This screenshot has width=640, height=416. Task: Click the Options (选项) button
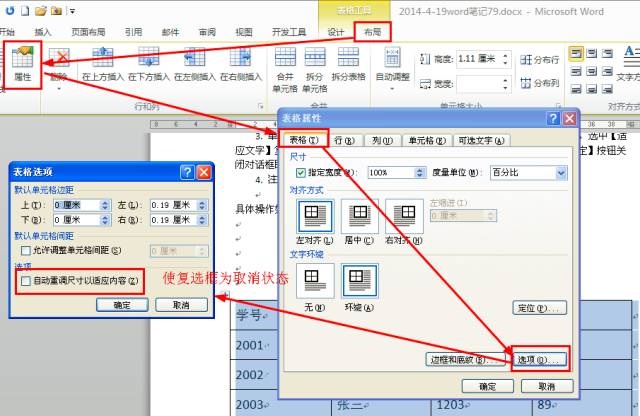click(x=540, y=358)
